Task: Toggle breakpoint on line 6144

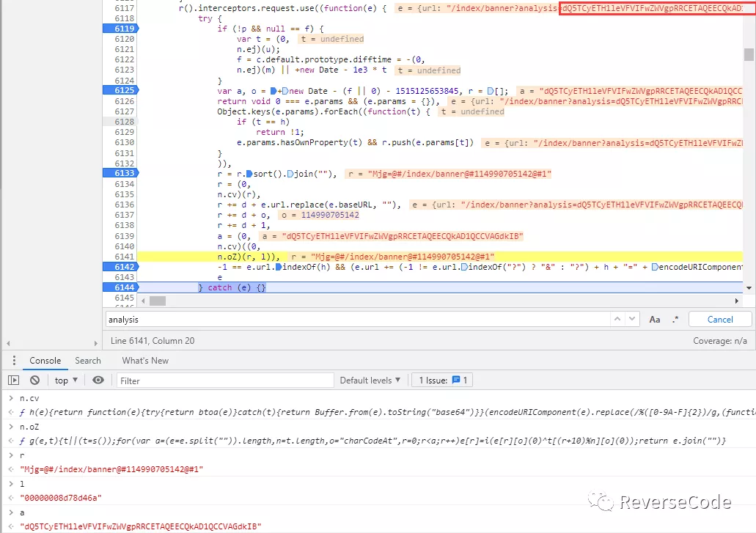Action: (x=120, y=287)
